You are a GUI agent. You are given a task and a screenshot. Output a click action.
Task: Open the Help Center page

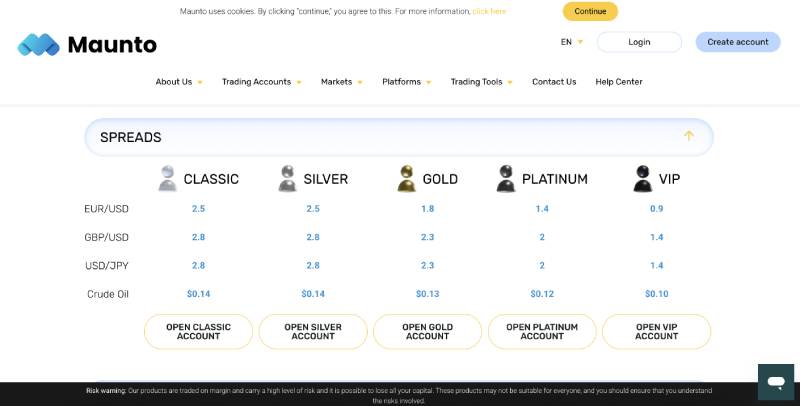619,82
